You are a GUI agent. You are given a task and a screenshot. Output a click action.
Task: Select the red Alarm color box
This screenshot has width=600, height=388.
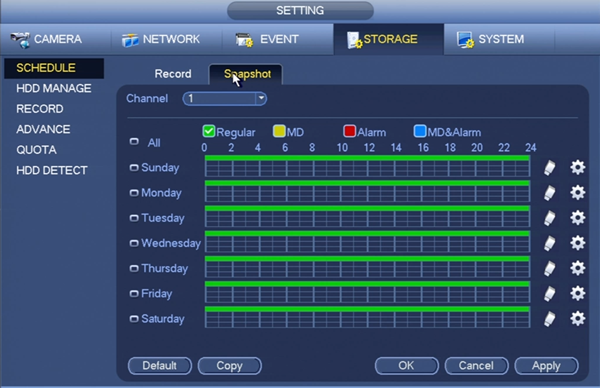click(x=349, y=131)
